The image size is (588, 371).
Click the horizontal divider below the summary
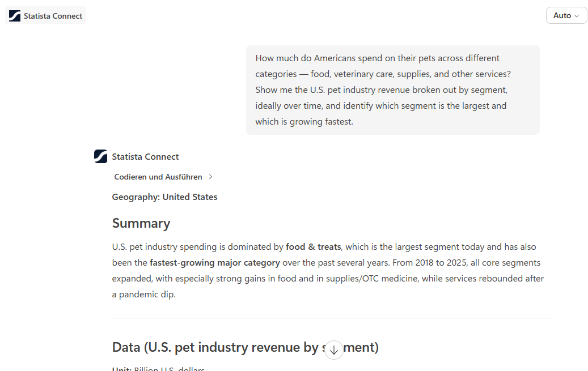pos(331,318)
